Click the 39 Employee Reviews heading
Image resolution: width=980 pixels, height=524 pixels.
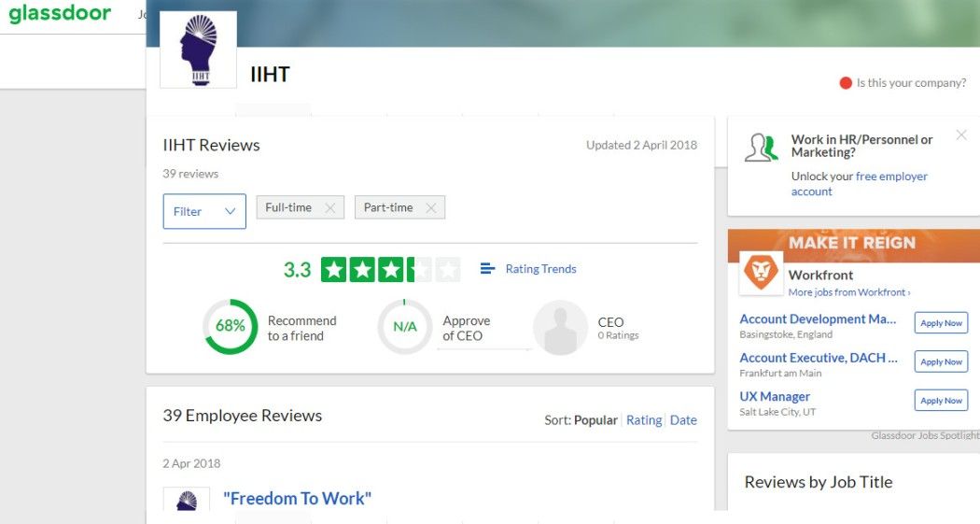243,416
